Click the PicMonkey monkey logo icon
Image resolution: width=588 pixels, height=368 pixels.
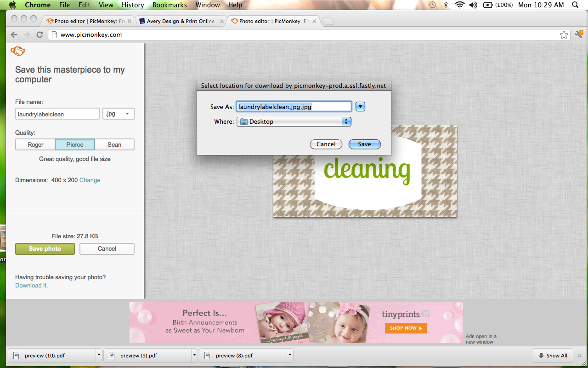tap(17, 51)
